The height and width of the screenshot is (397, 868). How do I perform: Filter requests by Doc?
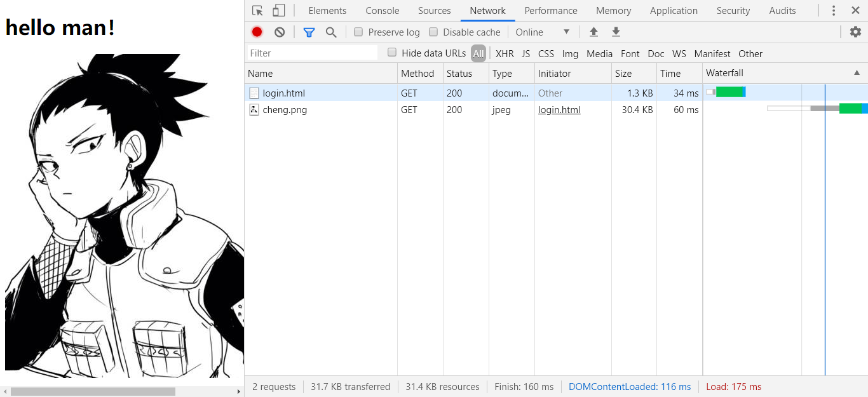tap(656, 54)
